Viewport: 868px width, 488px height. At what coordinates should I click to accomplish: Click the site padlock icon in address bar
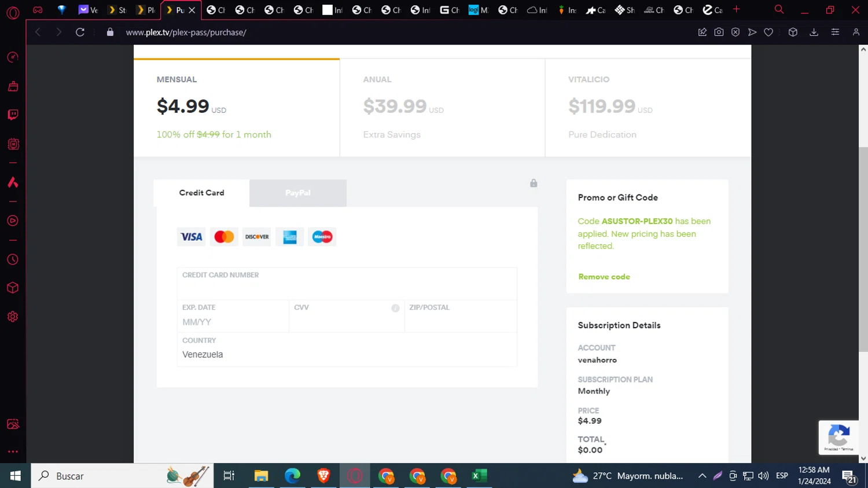pyautogui.click(x=110, y=32)
